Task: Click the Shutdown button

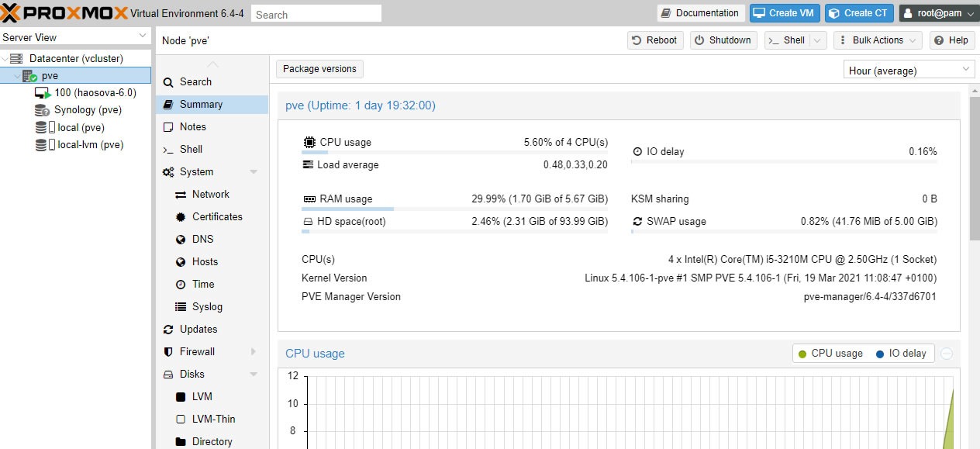Action: 723,40
